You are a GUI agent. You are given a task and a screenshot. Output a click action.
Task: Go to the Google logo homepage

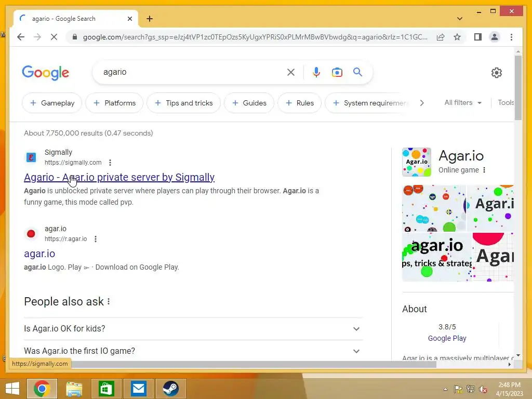(x=46, y=73)
